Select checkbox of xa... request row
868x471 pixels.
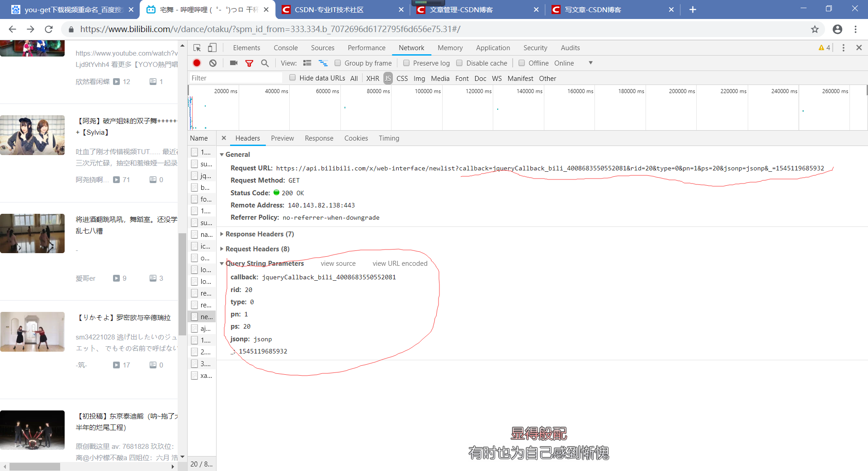coord(194,375)
